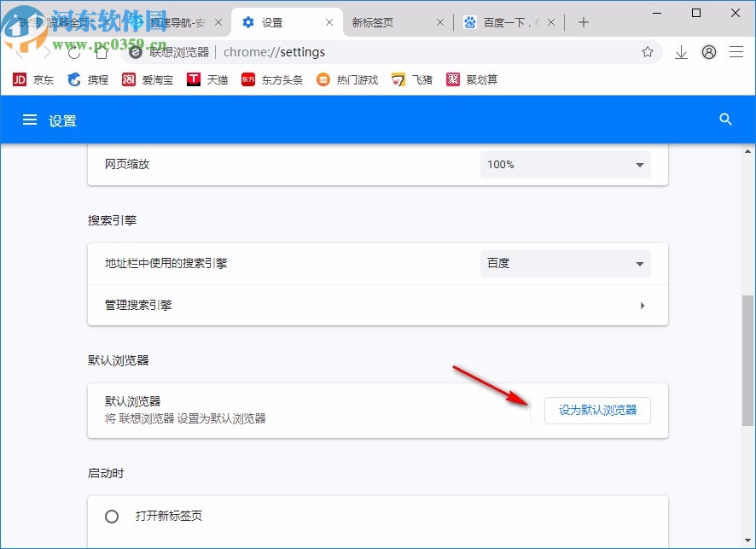Select the 打开新标签页 startup option
Screen dimensions: 756x549
pos(111,516)
